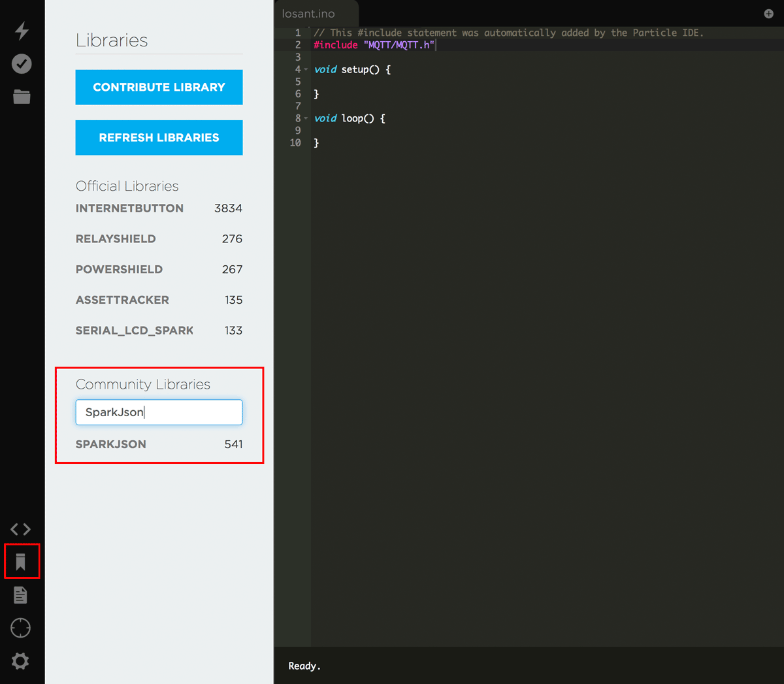Click the 'void loop() {' code line

coord(350,118)
